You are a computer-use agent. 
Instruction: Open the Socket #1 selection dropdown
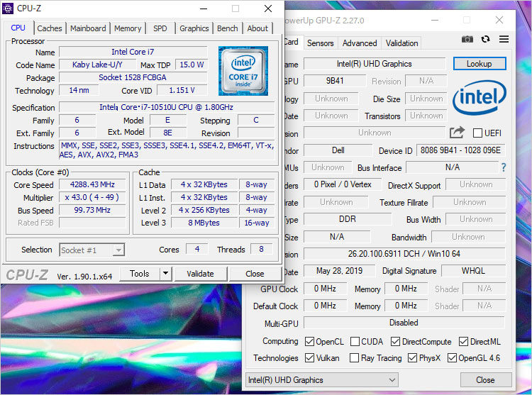[x=92, y=250]
